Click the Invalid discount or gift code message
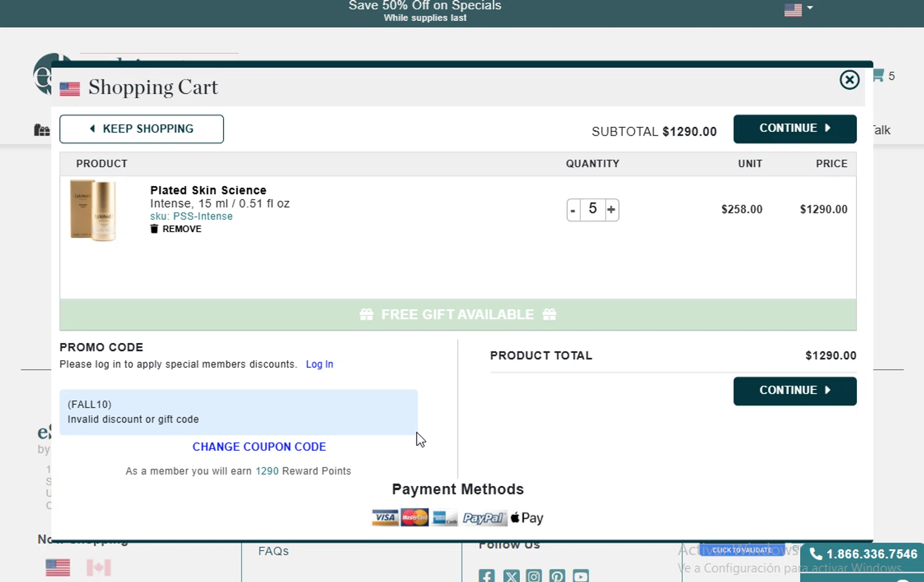The height and width of the screenshot is (582, 924). [x=133, y=419]
